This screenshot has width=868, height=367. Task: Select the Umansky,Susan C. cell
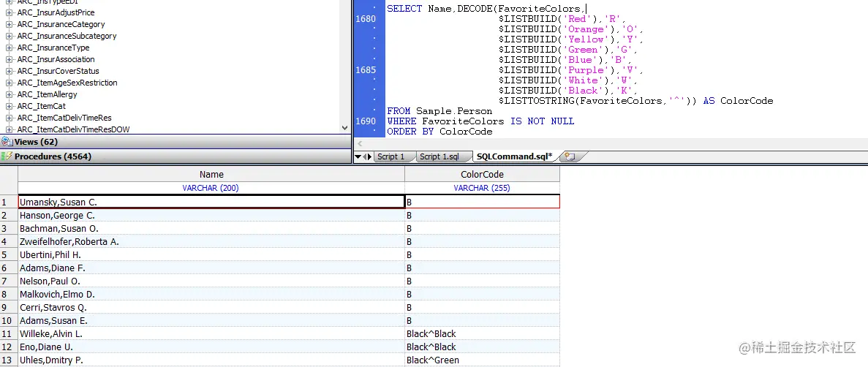(211, 202)
